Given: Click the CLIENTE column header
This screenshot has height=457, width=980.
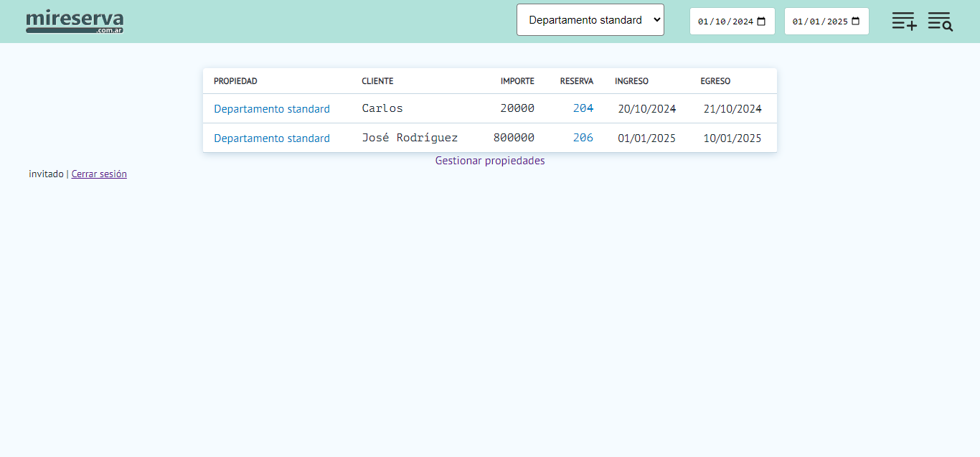Looking at the screenshot, I should tap(377, 81).
